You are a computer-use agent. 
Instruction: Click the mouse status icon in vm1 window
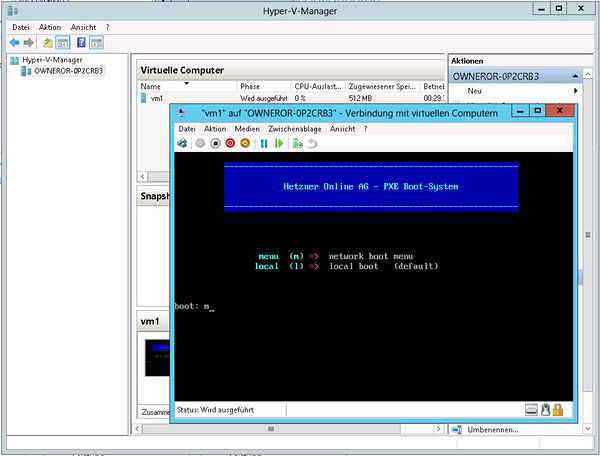click(x=546, y=410)
